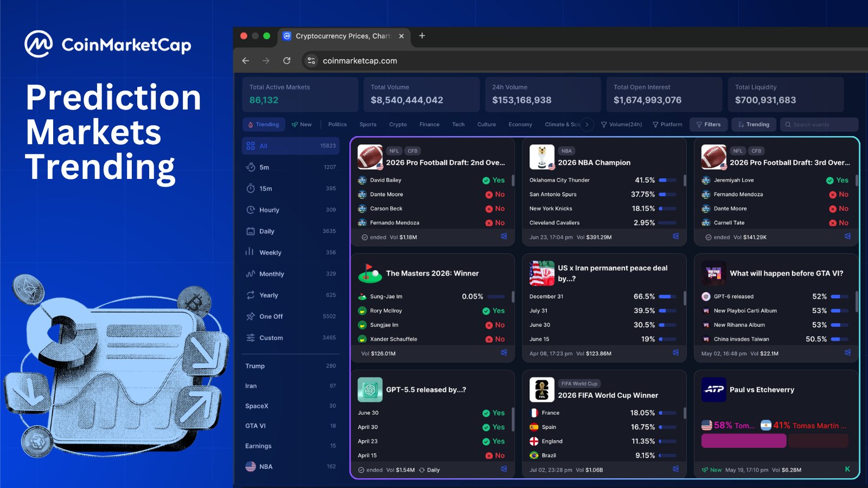Click scrollbar in NBA Champion card
The width and height of the screenshot is (868, 488).
click(685, 180)
